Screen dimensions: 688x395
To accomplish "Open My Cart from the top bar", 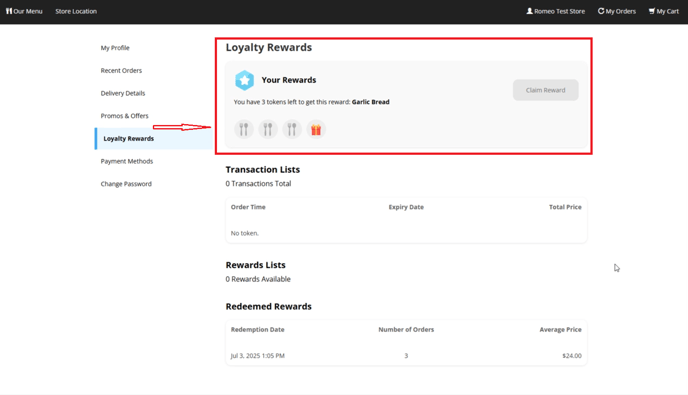I will pos(664,11).
